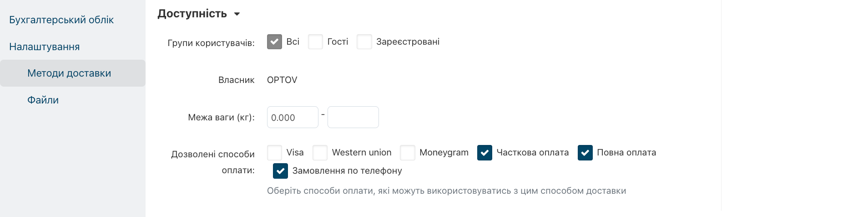Image resolution: width=868 pixels, height=217 pixels.
Task: Tick the Visa payment checkbox
Action: 274,153
